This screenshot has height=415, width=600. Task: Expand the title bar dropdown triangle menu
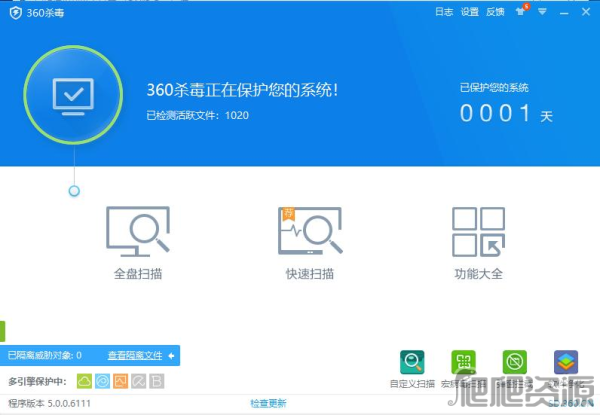(542, 12)
